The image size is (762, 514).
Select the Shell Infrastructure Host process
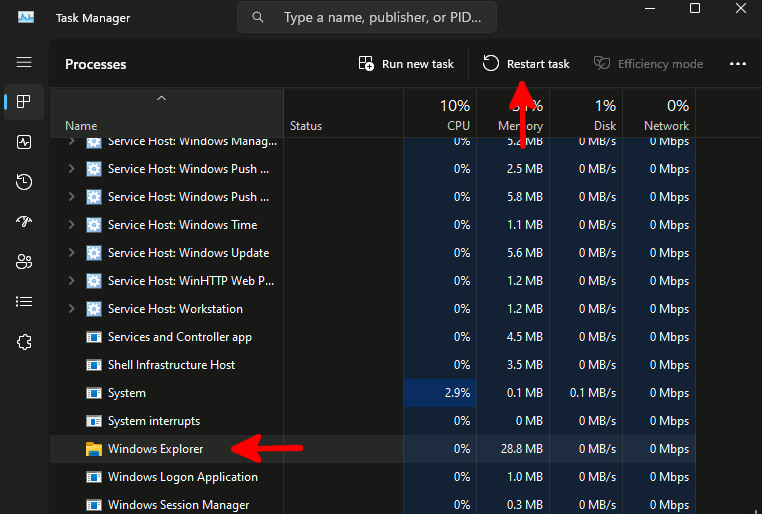(373, 365)
